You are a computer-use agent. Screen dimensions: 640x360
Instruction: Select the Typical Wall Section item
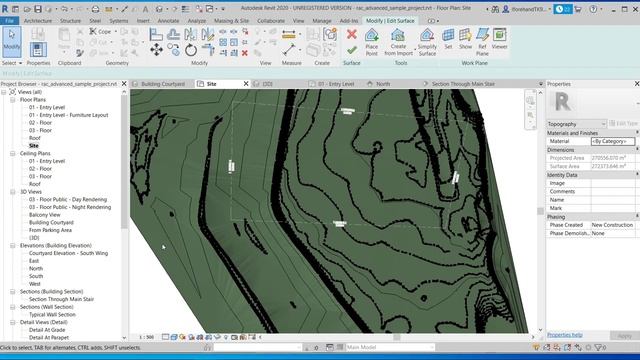pos(52,315)
